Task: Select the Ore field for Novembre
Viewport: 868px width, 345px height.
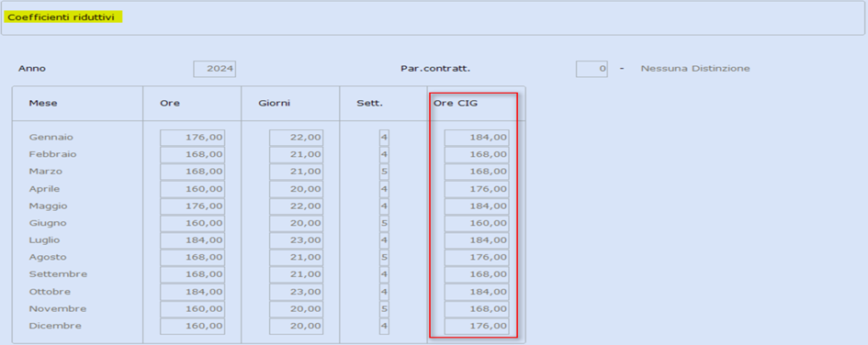Action: pyautogui.click(x=193, y=309)
